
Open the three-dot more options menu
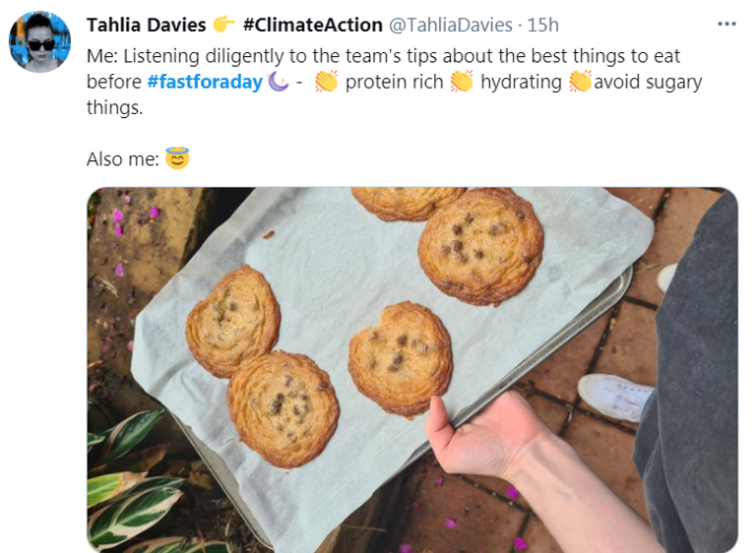726,24
